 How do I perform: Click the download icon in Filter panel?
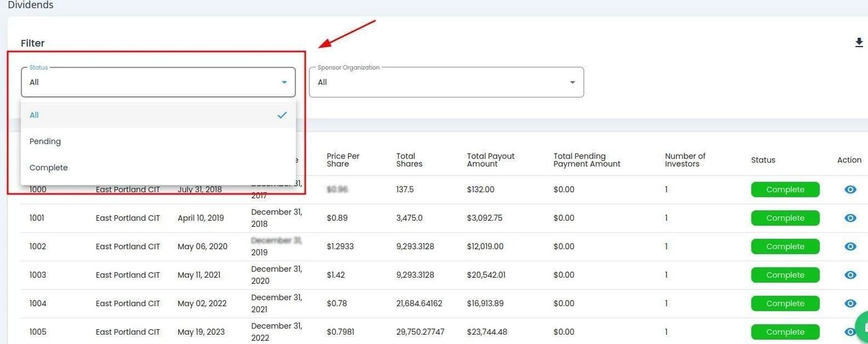(859, 43)
